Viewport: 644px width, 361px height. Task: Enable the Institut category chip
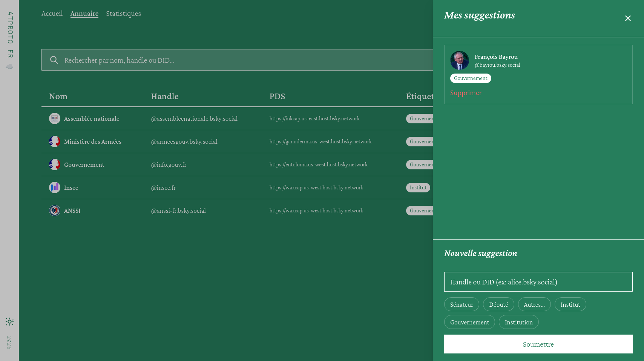click(570, 304)
